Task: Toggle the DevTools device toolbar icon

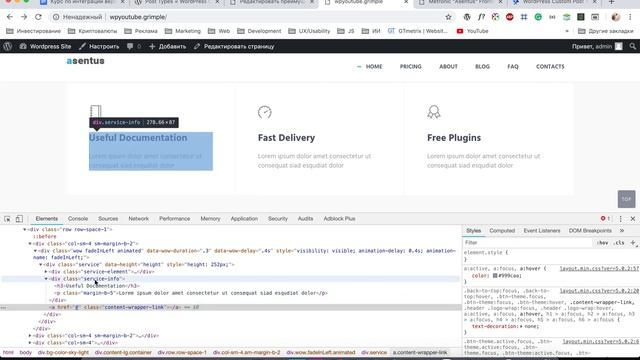Action: 19,219
